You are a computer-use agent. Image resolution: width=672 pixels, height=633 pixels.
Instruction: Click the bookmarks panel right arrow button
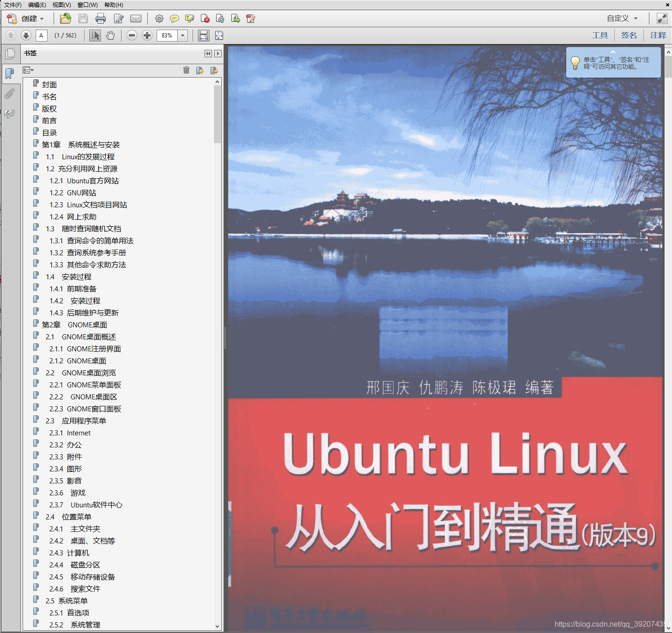point(218,54)
